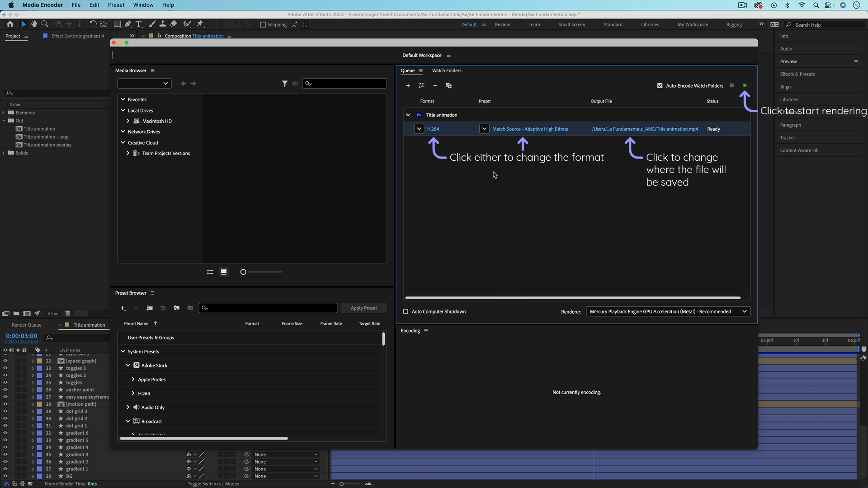Click the Preset Browser search field
The width and height of the screenshot is (868, 488).
(268, 308)
